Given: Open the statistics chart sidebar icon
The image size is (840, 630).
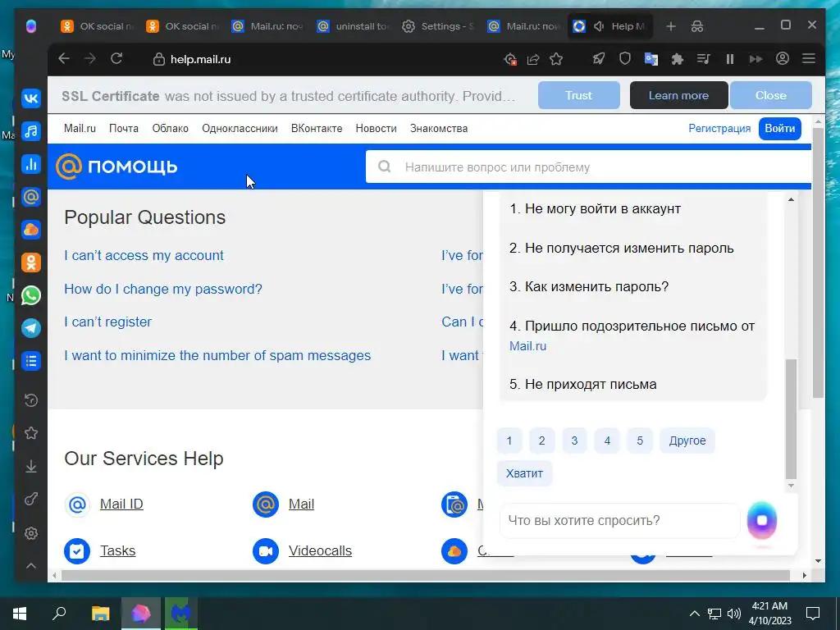Looking at the screenshot, I should point(31,164).
